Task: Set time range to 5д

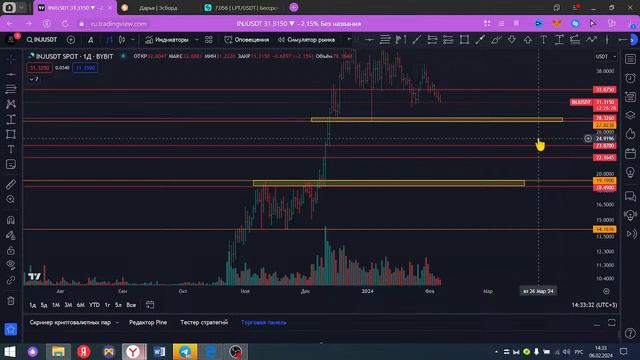Action: click(x=44, y=305)
